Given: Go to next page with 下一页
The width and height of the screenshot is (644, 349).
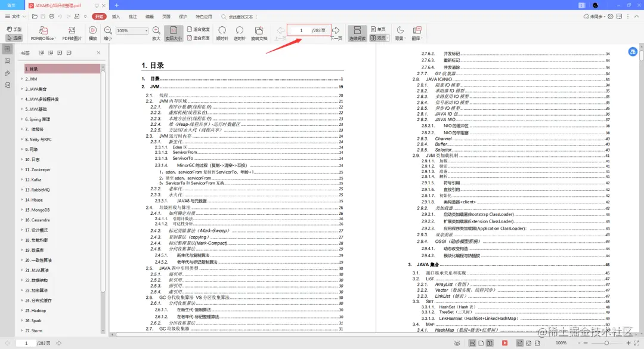Looking at the screenshot, I should click(x=336, y=30).
